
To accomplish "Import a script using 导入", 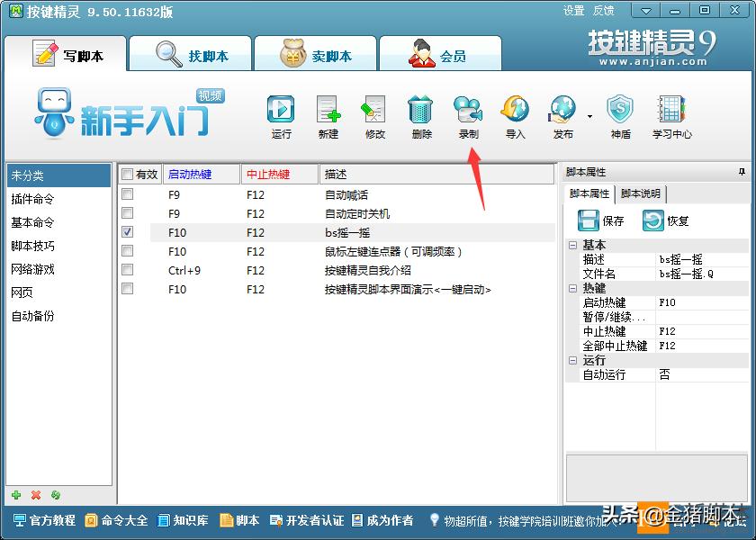I will point(515,112).
